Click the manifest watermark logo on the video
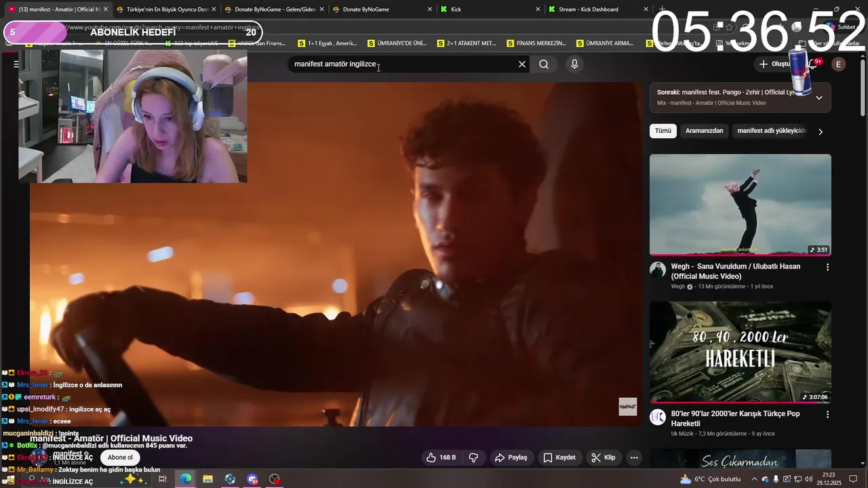This screenshot has width=868, height=488. click(628, 407)
